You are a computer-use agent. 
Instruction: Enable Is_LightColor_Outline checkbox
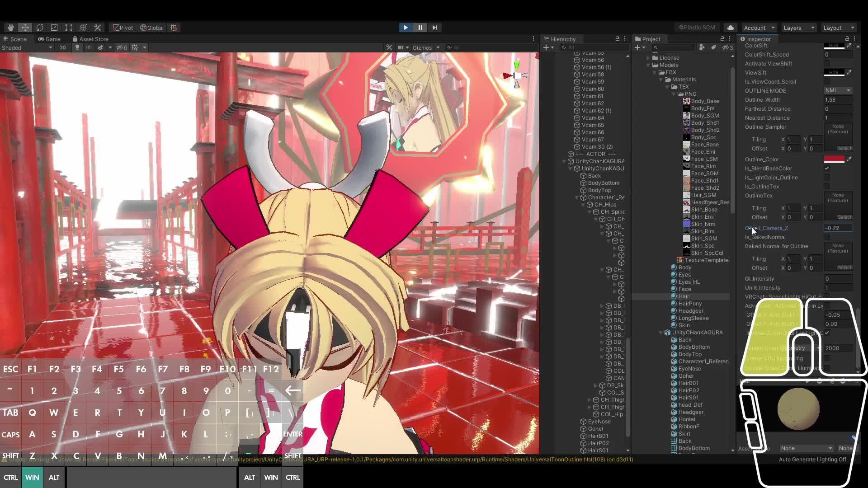point(827,178)
